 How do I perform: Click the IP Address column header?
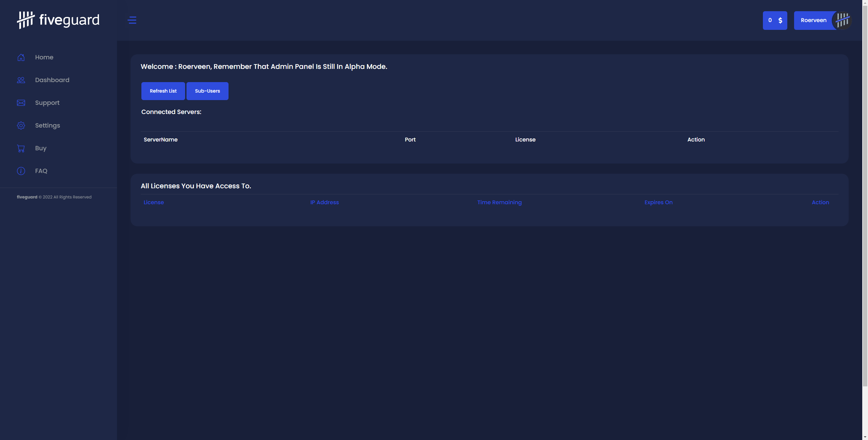[324, 202]
